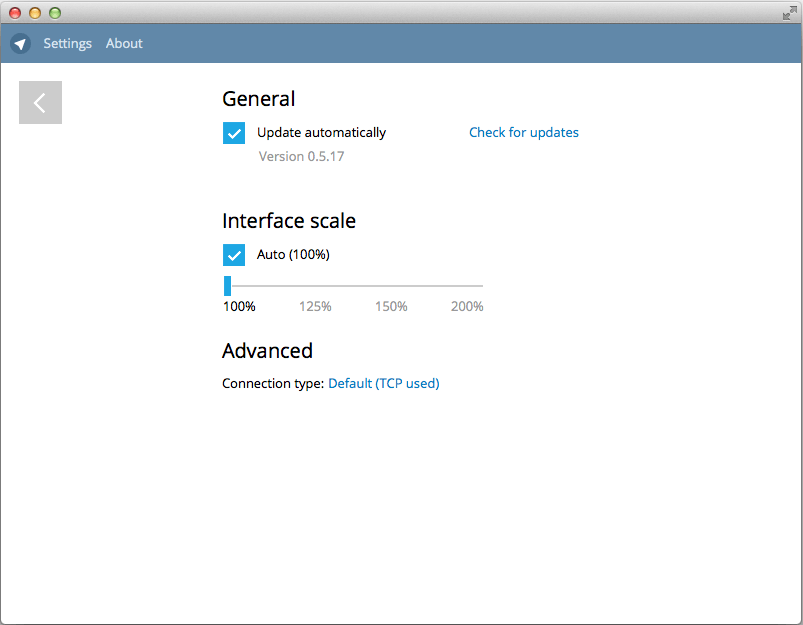Go back using the left arrow button
Image resolution: width=803 pixels, height=625 pixels.
[40, 103]
